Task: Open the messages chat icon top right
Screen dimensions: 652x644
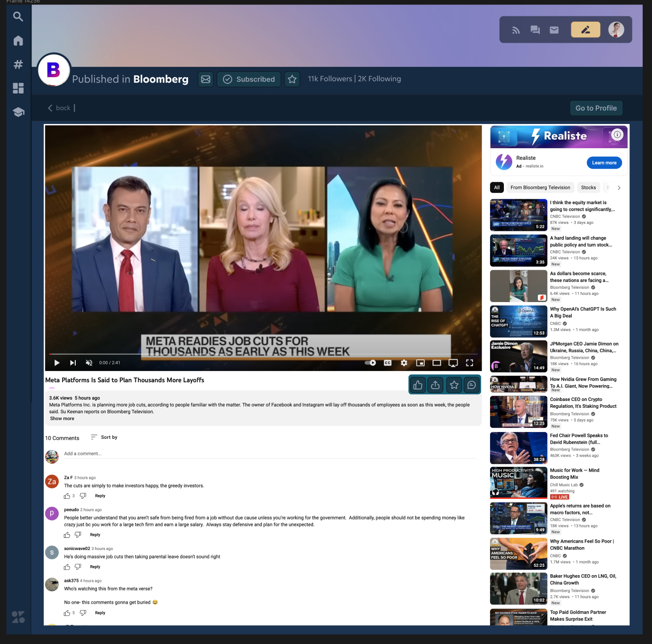Action: (535, 30)
